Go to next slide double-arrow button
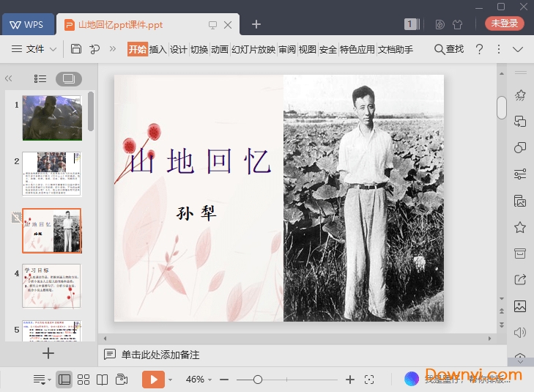 pos(502,325)
